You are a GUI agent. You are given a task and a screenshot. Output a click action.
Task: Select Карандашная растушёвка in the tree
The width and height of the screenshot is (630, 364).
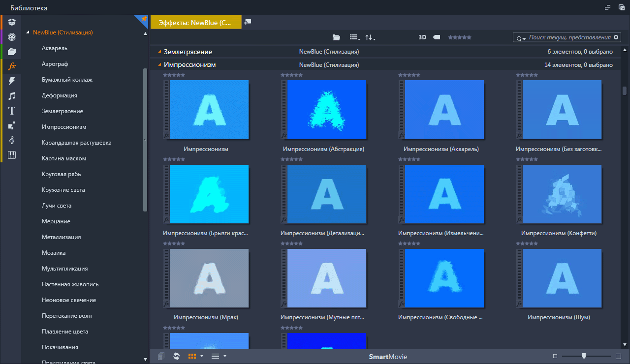[77, 143]
